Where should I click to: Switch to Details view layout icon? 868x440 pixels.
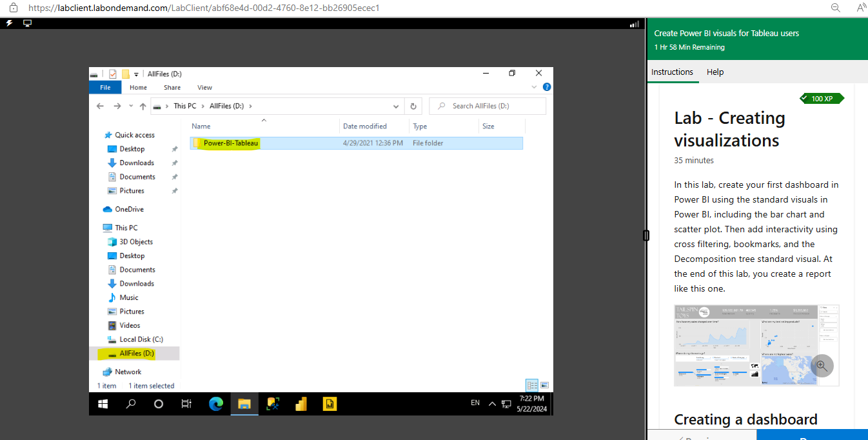(x=532, y=385)
